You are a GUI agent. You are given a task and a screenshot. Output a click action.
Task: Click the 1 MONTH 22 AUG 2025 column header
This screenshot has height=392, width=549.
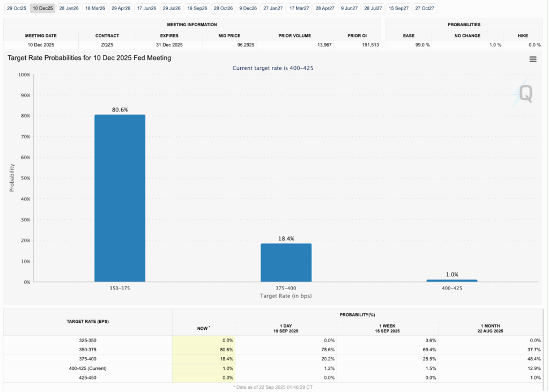click(x=489, y=329)
